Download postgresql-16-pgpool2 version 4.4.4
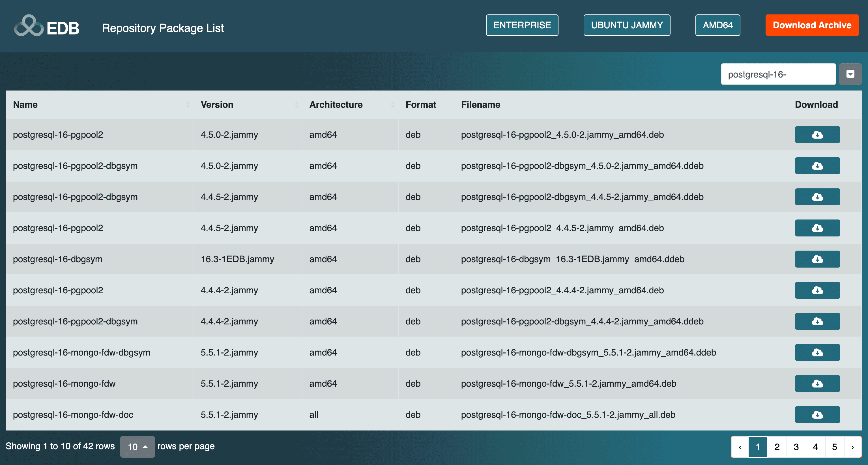 point(817,290)
